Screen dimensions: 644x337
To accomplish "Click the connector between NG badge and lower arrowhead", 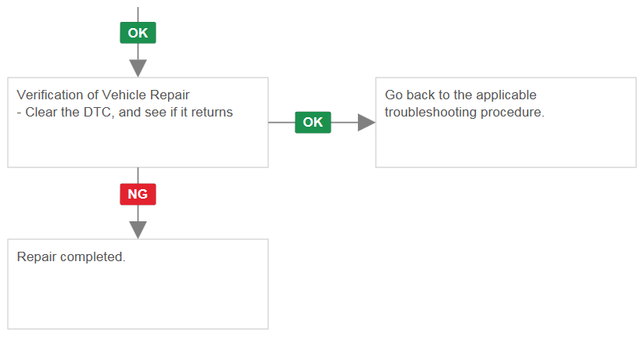I will click(x=138, y=213).
